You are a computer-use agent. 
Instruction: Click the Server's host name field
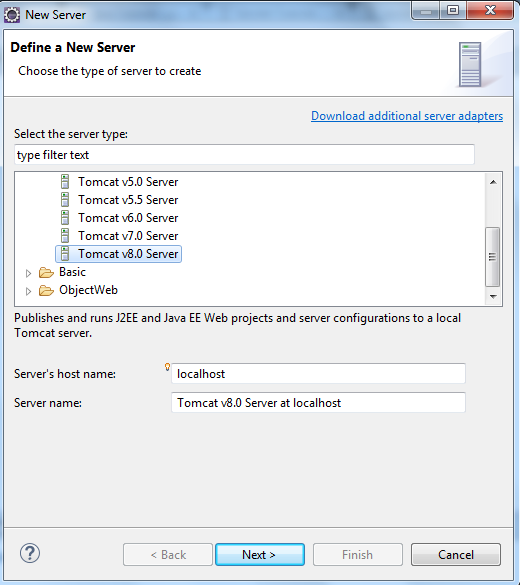point(318,373)
